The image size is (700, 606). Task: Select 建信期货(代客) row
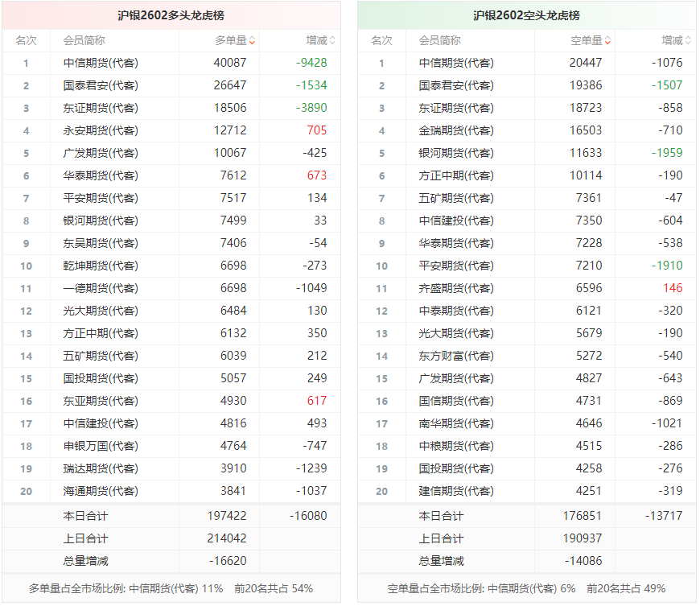click(526, 491)
